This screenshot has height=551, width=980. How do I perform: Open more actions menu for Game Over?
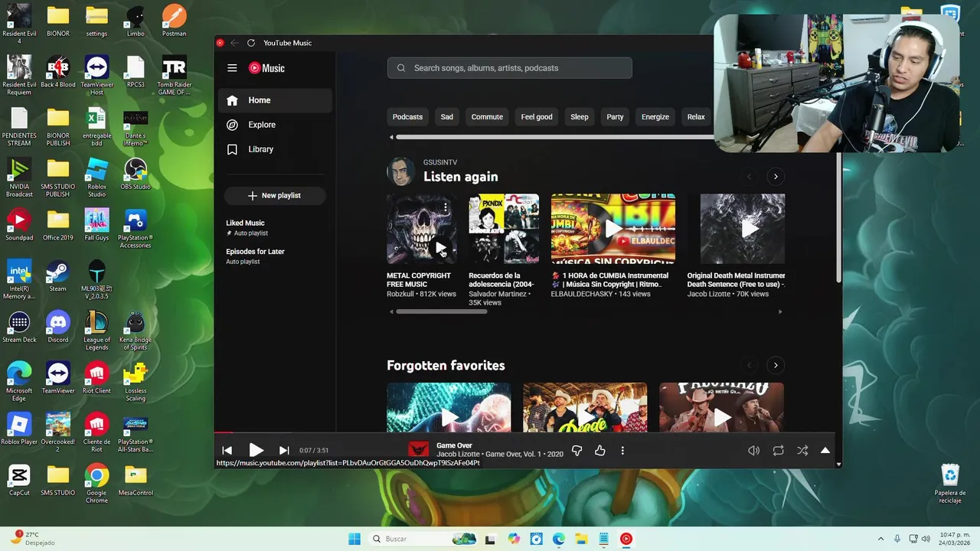click(622, 451)
